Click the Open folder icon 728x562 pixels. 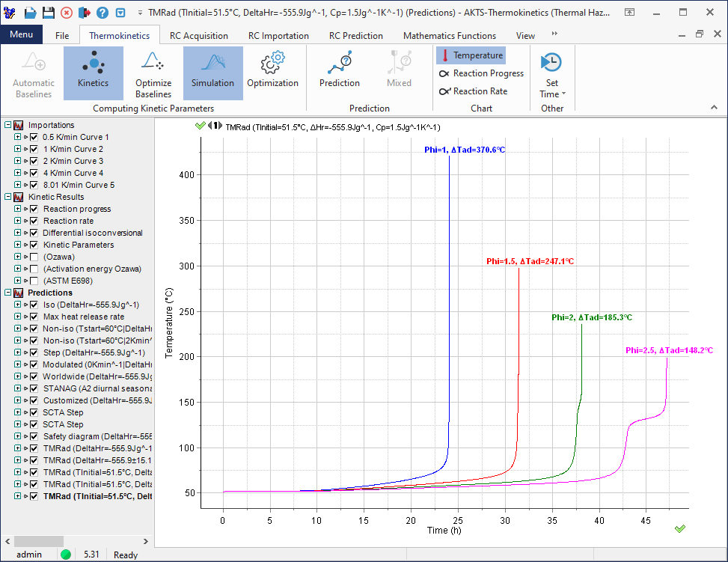30,13
